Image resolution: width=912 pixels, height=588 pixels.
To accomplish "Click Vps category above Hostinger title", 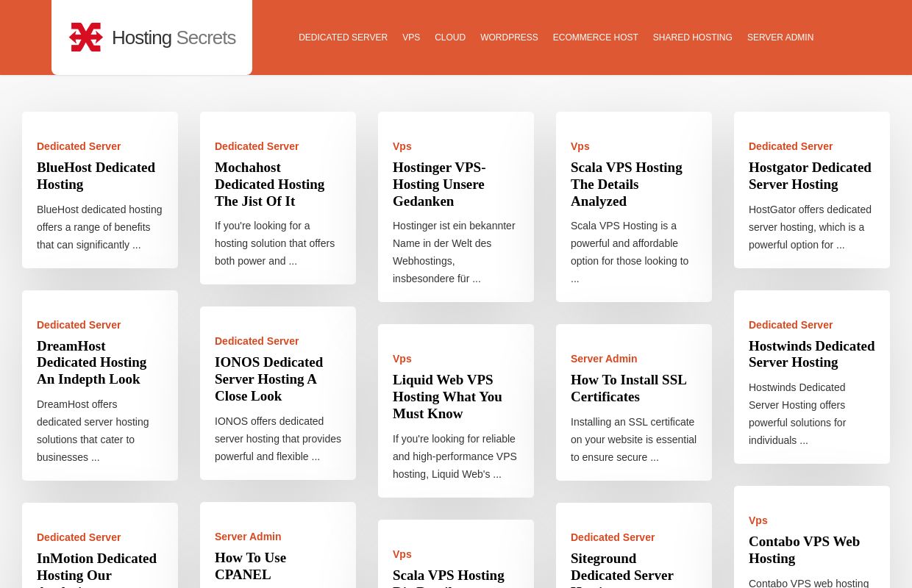I will pyautogui.click(x=402, y=146).
